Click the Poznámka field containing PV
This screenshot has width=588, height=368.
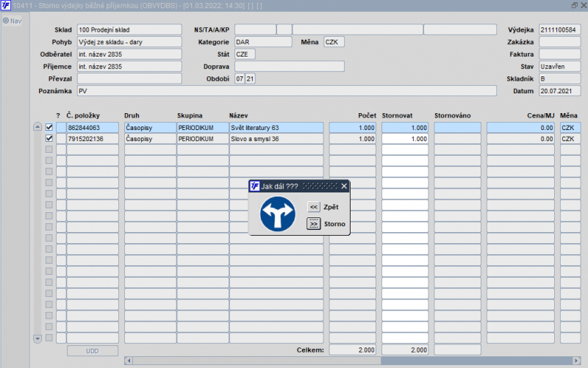[x=286, y=91]
